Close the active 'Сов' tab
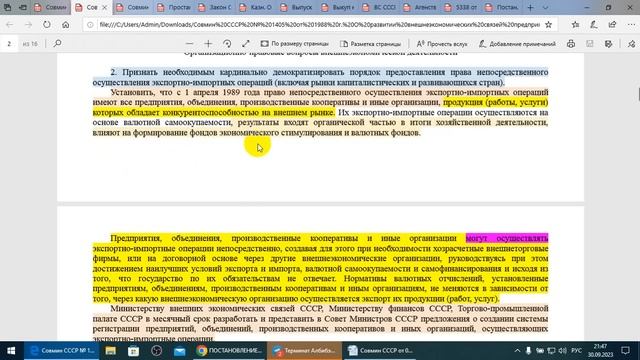Screen dimensions: 640x360 click(x=104, y=7)
